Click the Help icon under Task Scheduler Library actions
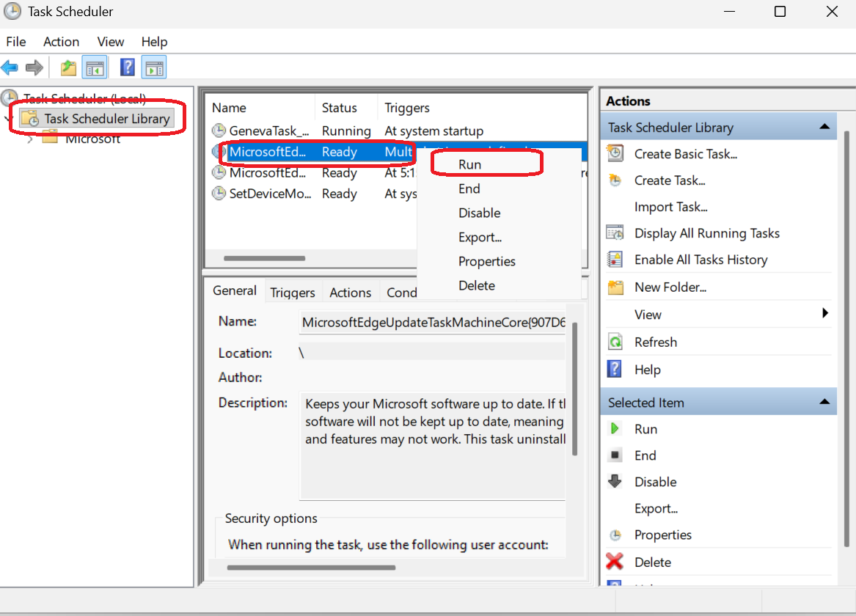Viewport: 856px width, 616px height. point(615,370)
